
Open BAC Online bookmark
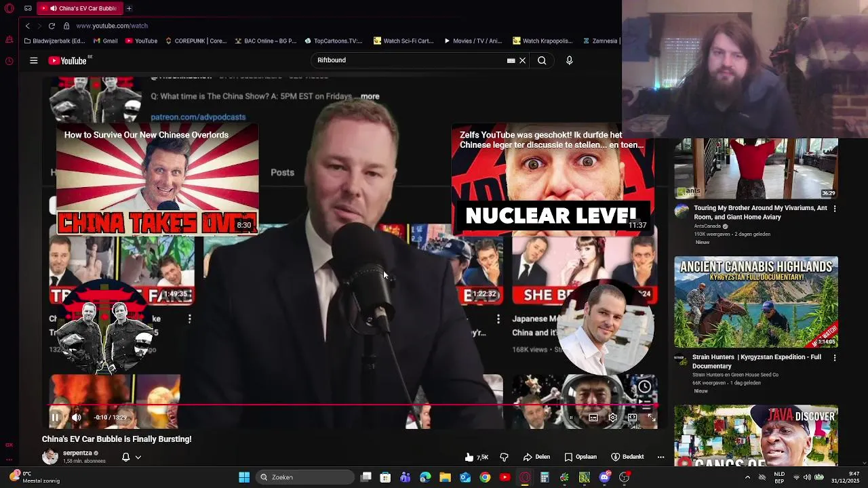(265, 41)
